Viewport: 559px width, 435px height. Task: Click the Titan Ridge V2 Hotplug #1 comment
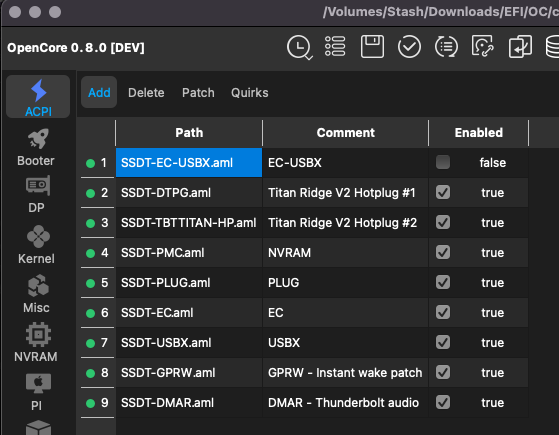pyautogui.click(x=345, y=193)
